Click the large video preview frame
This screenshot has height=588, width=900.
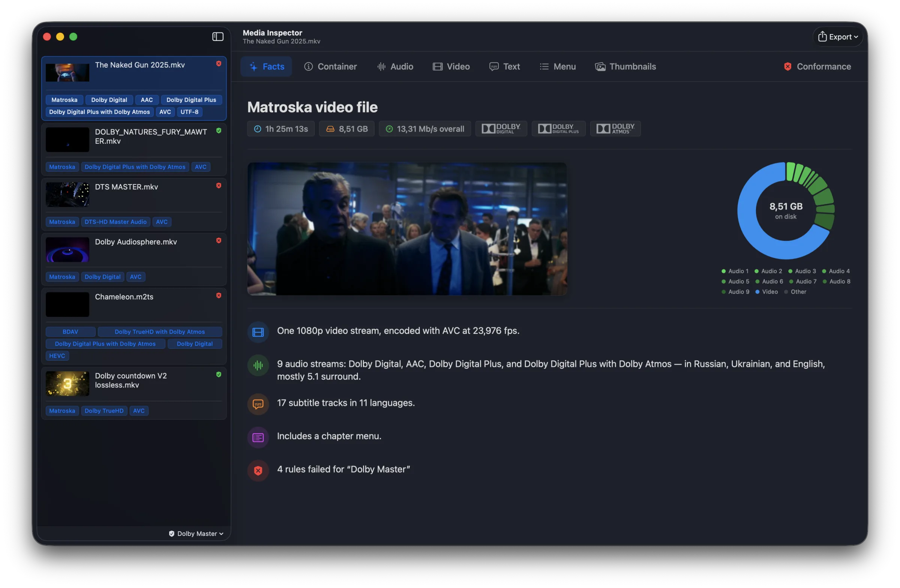(407, 229)
